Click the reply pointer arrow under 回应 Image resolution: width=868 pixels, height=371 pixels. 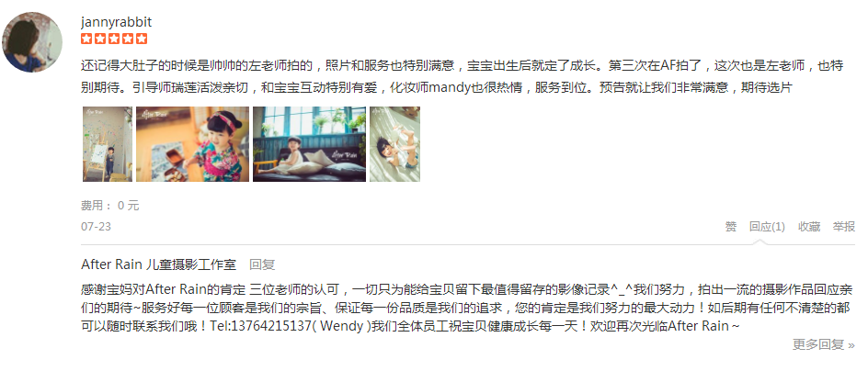tap(760, 242)
